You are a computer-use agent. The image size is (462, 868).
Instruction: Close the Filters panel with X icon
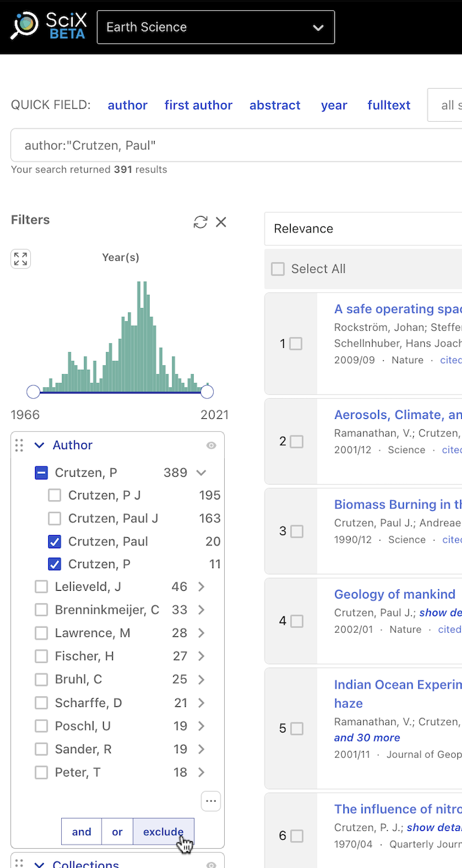point(221,221)
